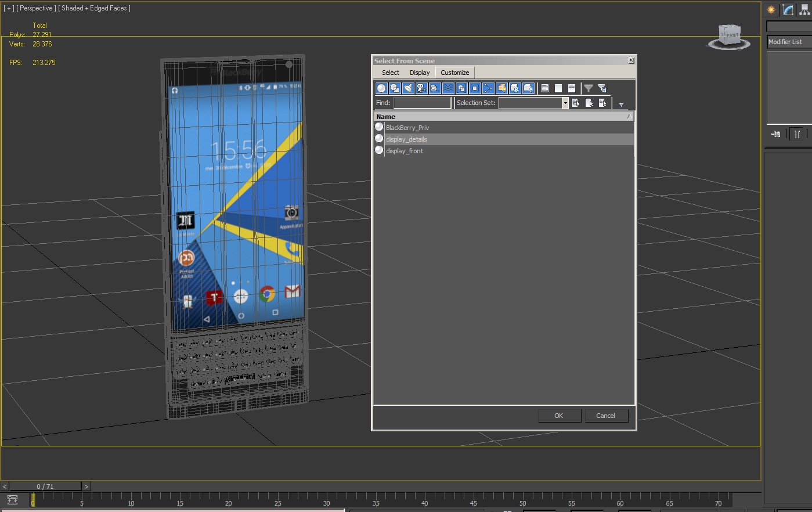Open the Customize menu in dialog
This screenshot has width=812, height=512.
pyautogui.click(x=455, y=73)
